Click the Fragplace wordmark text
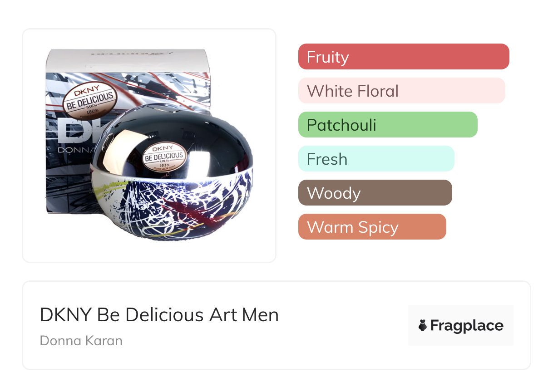 467,325
